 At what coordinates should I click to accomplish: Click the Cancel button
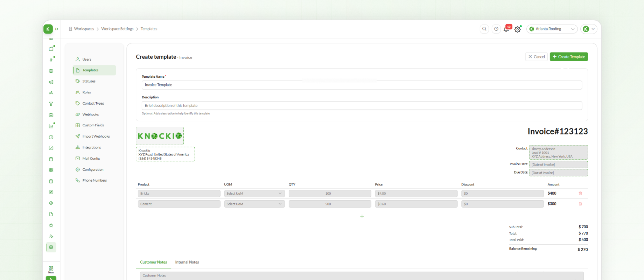point(537,57)
